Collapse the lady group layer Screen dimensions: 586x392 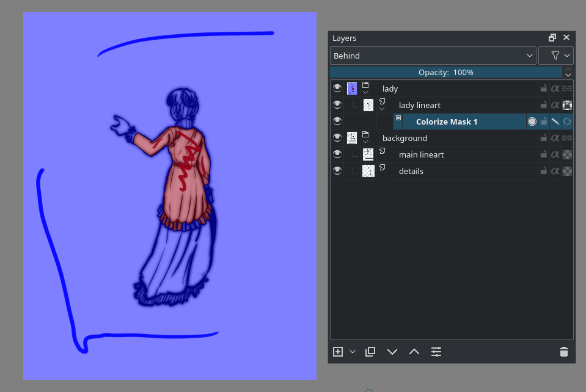coord(365,92)
